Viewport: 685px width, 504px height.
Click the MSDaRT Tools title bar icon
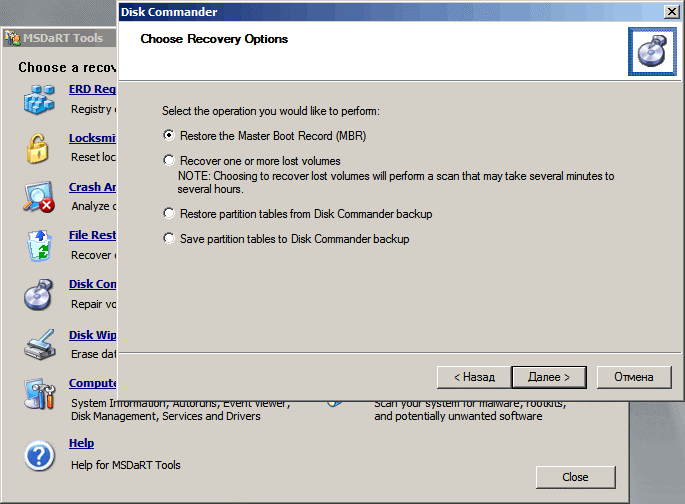[x=12, y=38]
